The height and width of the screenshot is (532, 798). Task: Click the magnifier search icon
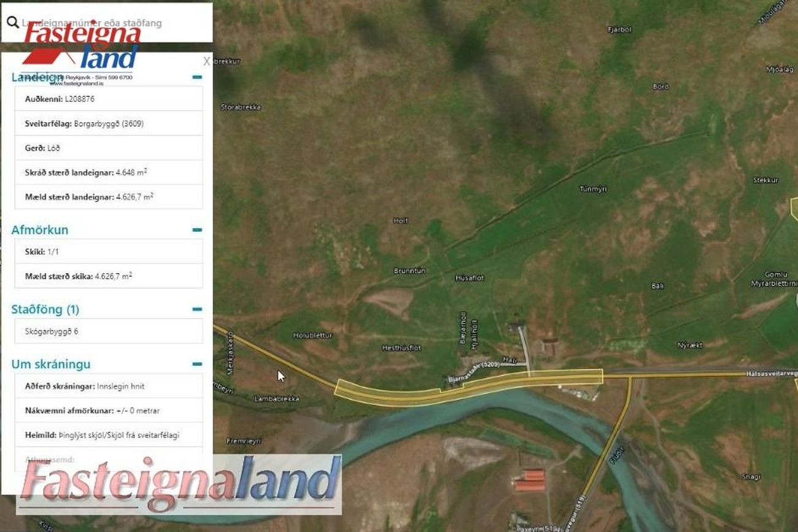click(12, 23)
